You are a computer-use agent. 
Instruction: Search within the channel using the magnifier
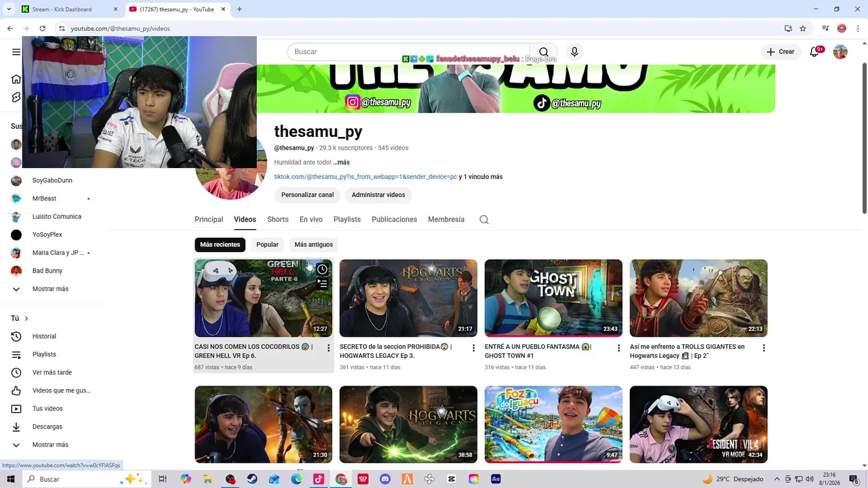(x=484, y=220)
